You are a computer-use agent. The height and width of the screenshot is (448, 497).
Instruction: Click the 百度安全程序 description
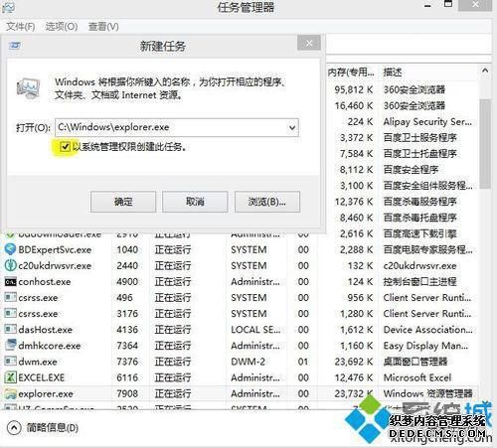click(x=412, y=170)
